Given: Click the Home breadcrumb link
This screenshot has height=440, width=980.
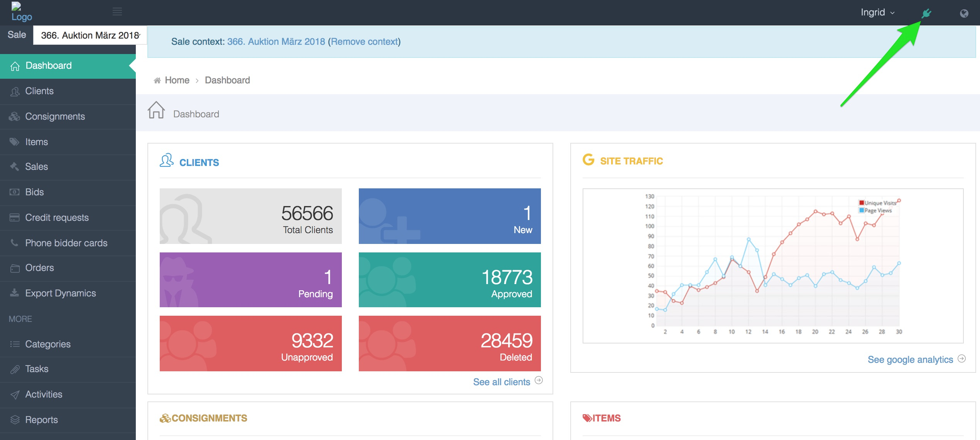Looking at the screenshot, I should (177, 80).
